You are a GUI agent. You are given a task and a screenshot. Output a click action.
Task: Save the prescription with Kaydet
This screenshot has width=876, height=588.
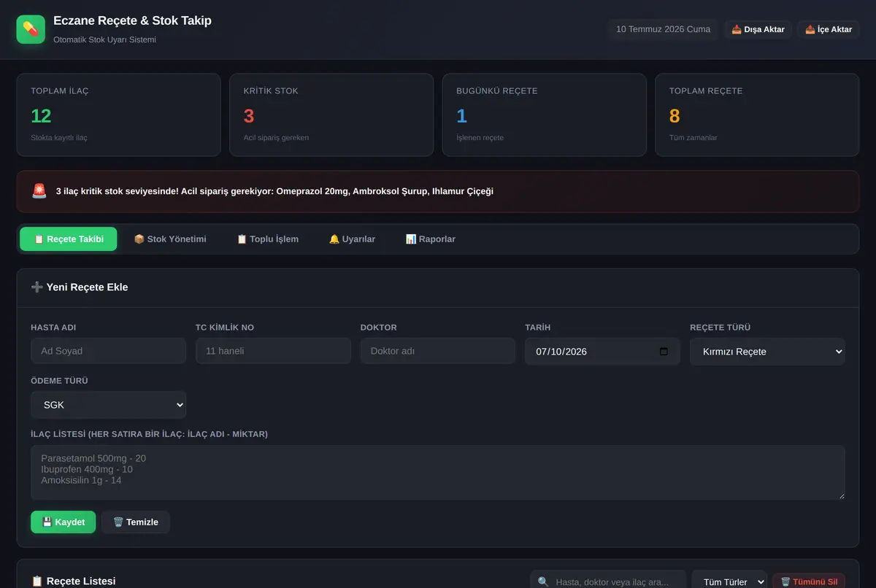tap(63, 522)
